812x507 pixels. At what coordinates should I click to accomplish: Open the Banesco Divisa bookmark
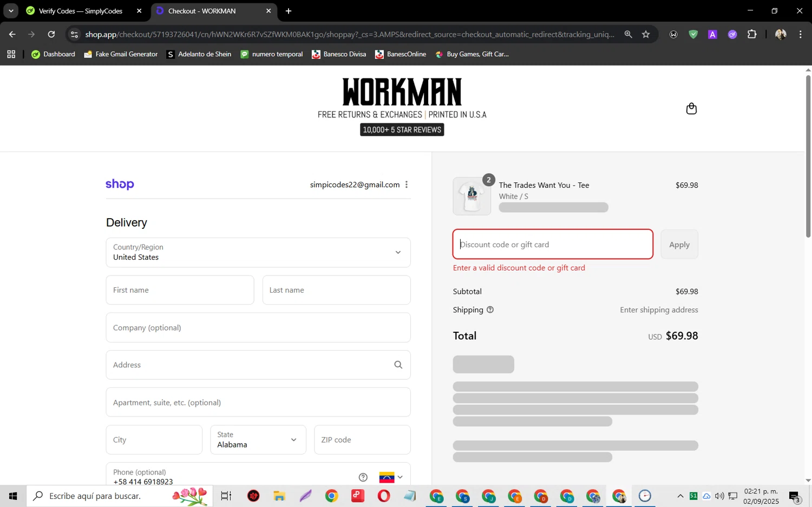[x=339, y=54]
